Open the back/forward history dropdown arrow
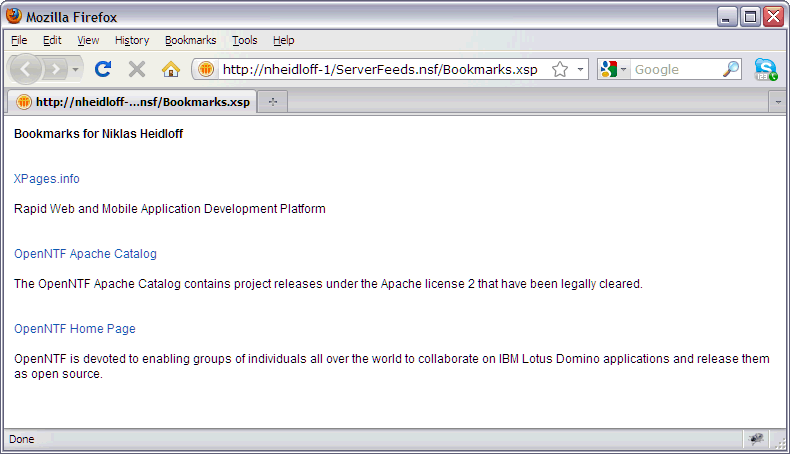 click(x=75, y=69)
